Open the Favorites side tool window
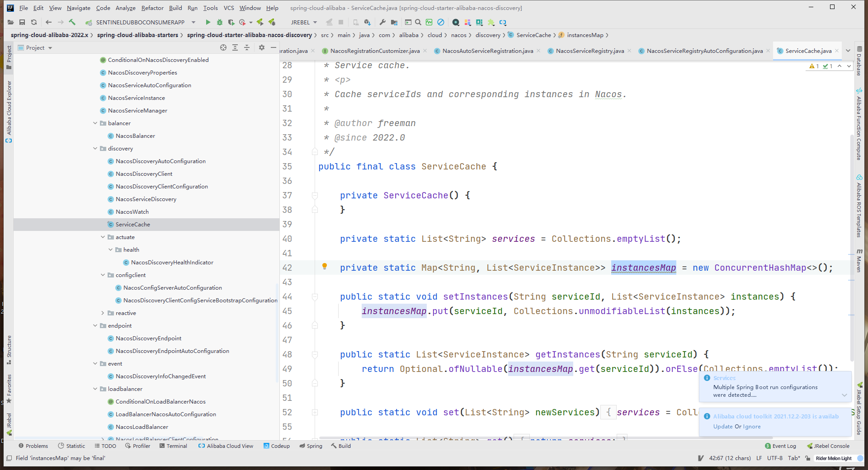This screenshot has width=868, height=470. coord(9,388)
